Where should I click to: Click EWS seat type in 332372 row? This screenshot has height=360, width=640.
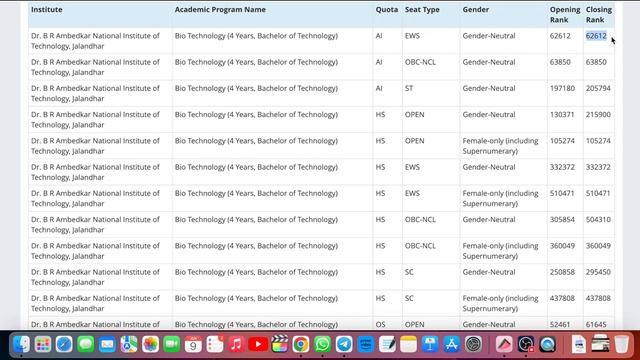412,167
